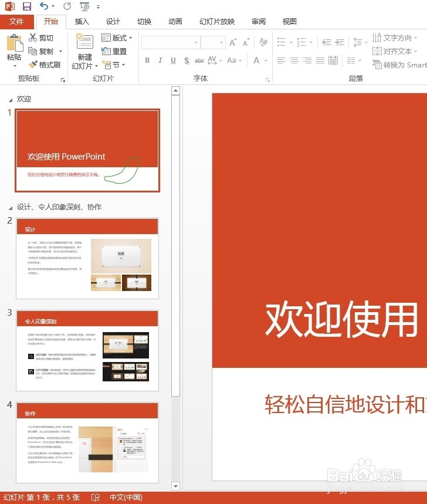The height and width of the screenshot is (504, 427).
Task: Open the font size combo box
Action: point(213,42)
